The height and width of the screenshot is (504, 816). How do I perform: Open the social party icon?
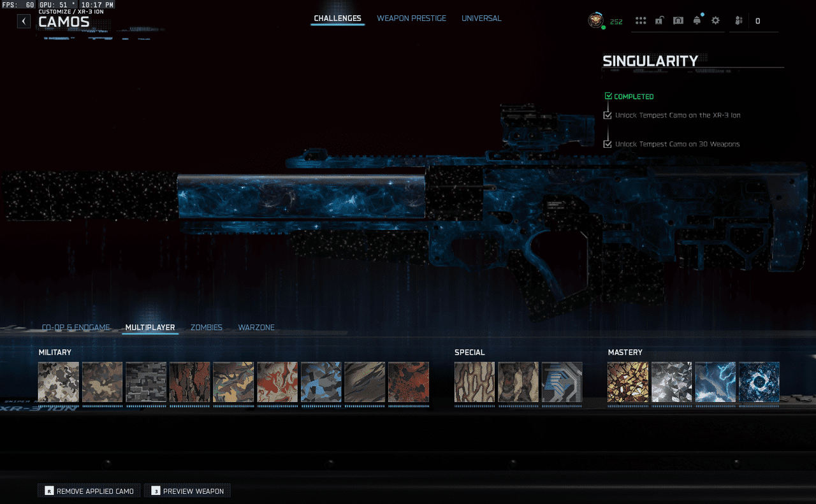pos(738,21)
